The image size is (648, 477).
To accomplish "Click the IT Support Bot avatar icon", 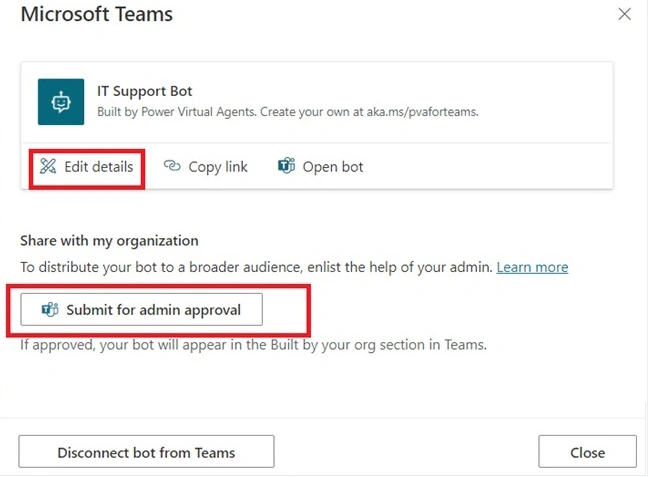I will tap(61, 102).
